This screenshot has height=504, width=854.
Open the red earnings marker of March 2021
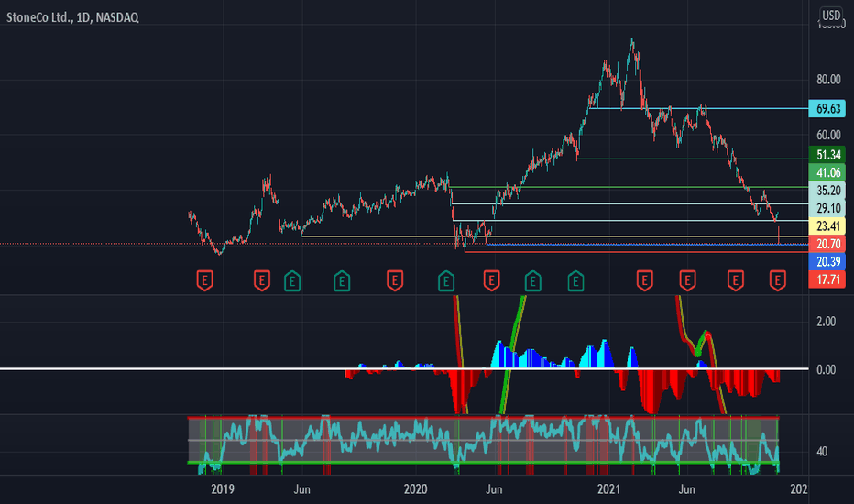[645, 280]
